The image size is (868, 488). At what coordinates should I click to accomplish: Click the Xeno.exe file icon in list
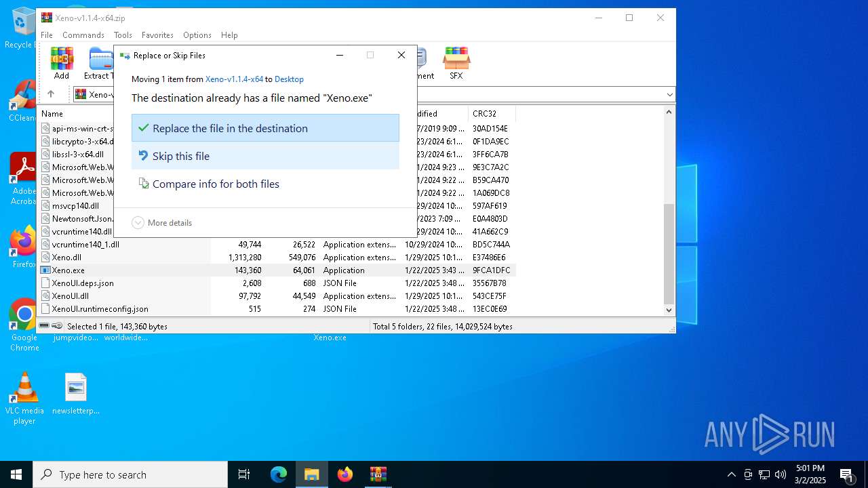coord(46,270)
